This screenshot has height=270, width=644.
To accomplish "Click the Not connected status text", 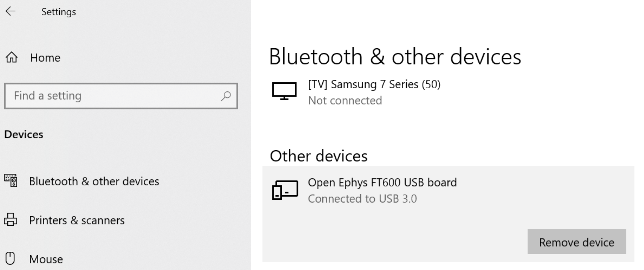I will tap(345, 101).
